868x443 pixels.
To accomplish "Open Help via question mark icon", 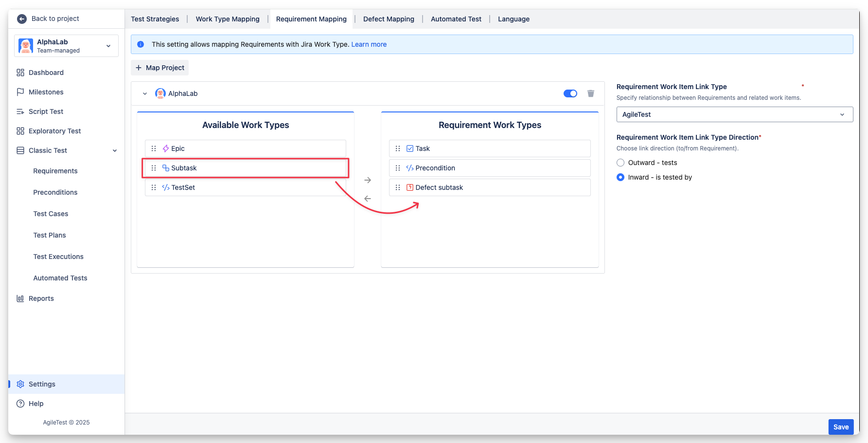I will (x=20, y=404).
